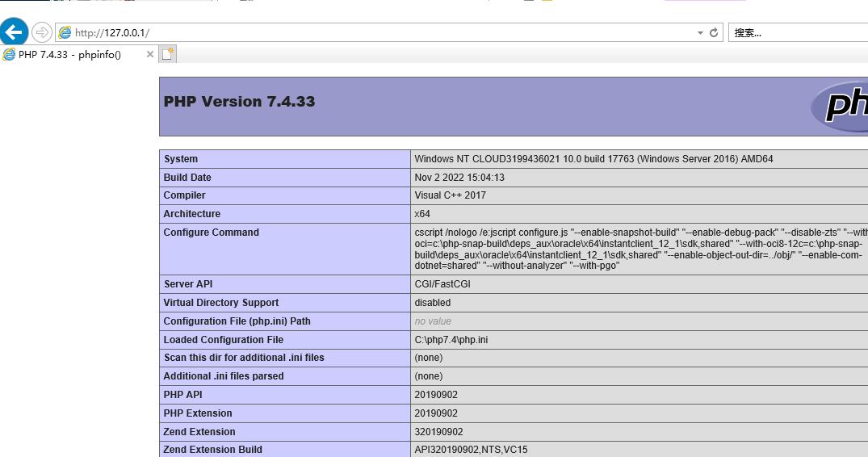Click the 'Loaded Configuration File' label
Screen dimensions: 868x457
[223, 340]
